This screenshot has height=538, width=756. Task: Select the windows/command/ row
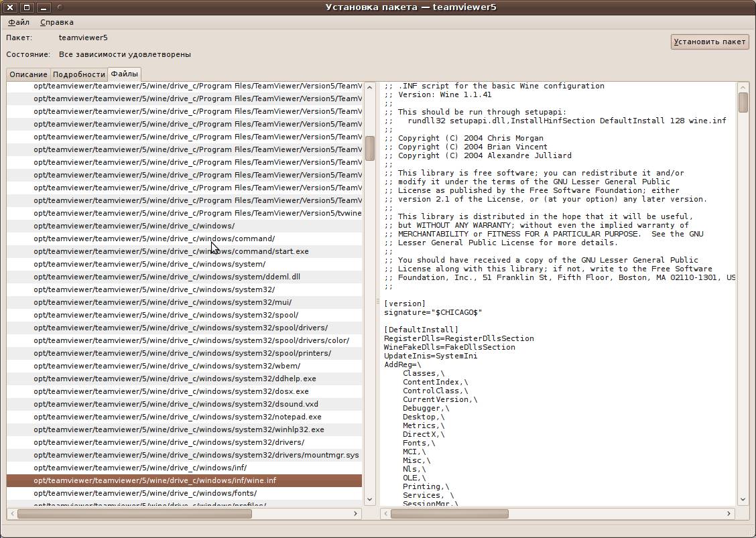point(184,239)
